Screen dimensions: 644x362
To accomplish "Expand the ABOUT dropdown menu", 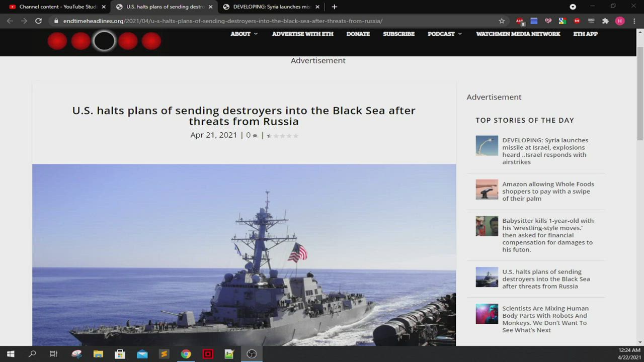I will 244,34.
